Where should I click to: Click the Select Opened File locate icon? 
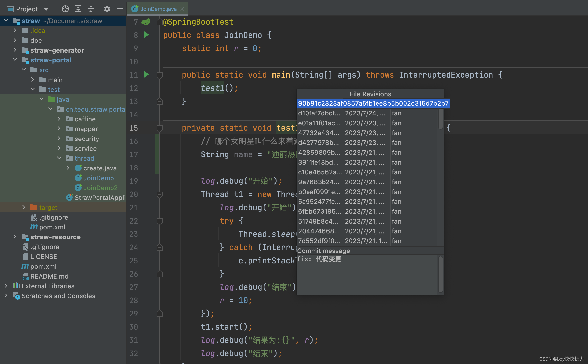pyautogui.click(x=65, y=9)
